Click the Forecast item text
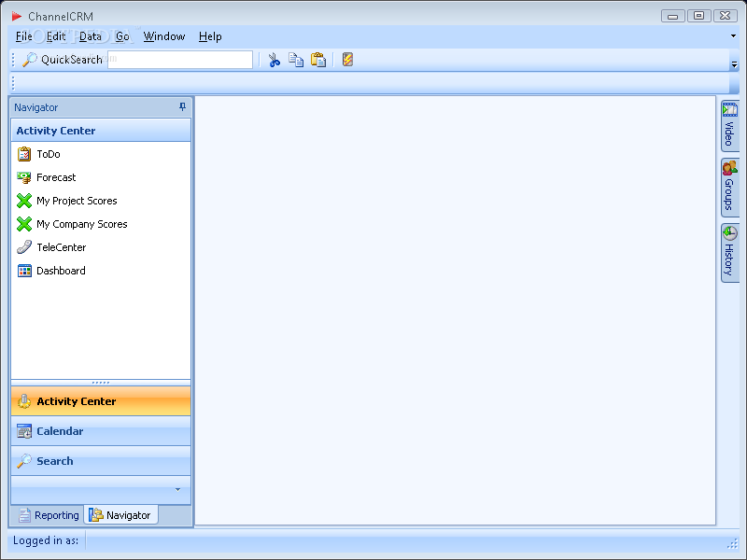This screenshot has width=747, height=560. point(56,177)
